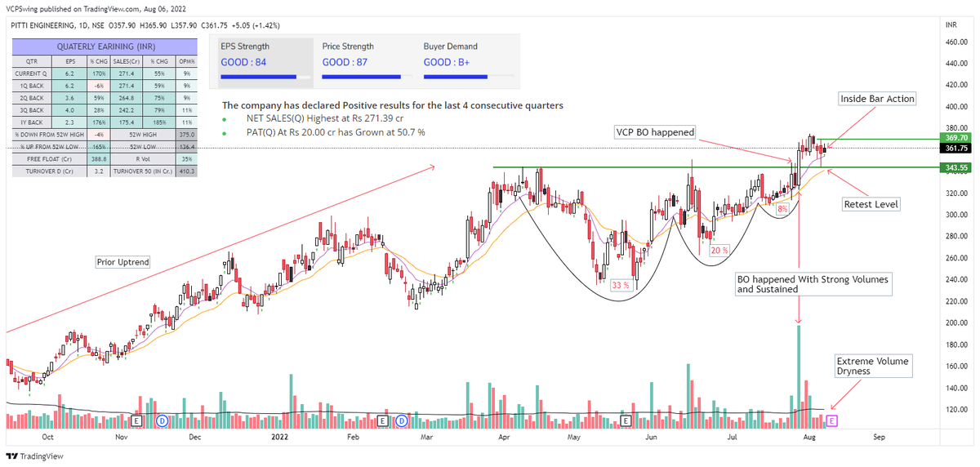Screen dimensions: 980x467
Task: Open the earnings E marker in February
Action: coord(382,420)
